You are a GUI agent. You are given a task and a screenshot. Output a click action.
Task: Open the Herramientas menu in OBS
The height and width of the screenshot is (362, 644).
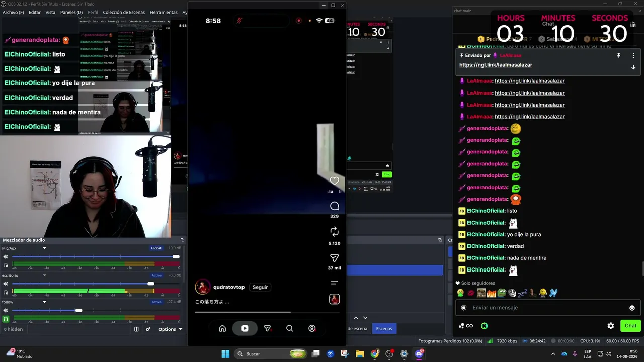(x=164, y=12)
